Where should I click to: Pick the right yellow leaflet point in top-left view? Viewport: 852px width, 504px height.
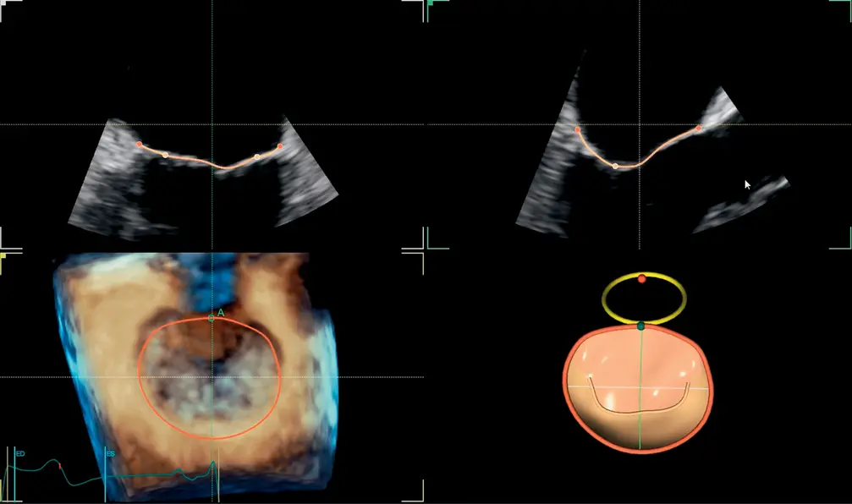[257, 156]
